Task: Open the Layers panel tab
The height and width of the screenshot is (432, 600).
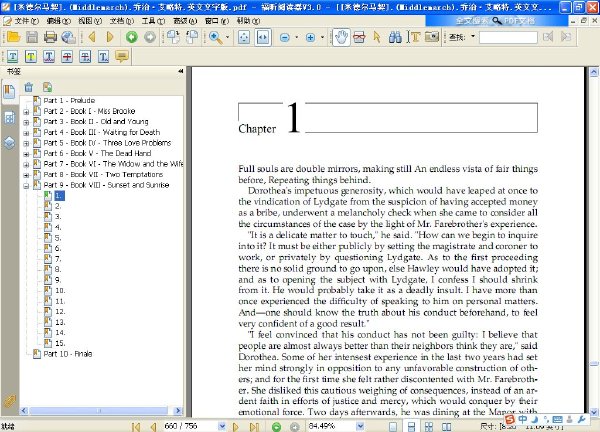Action: [x=10, y=143]
